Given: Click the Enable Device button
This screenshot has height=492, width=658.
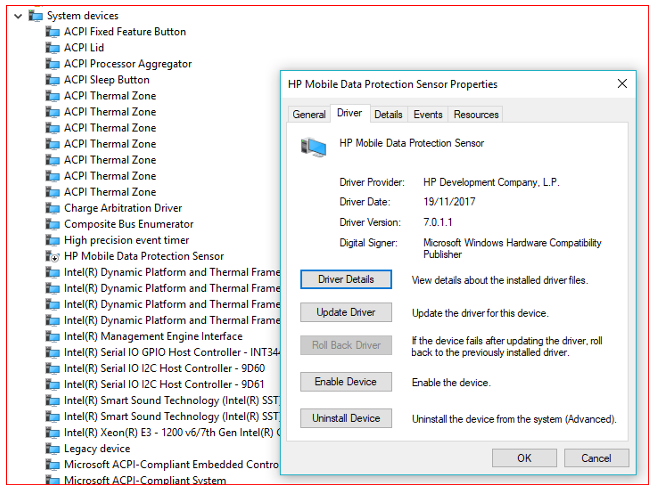Looking at the screenshot, I should (346, 382).
